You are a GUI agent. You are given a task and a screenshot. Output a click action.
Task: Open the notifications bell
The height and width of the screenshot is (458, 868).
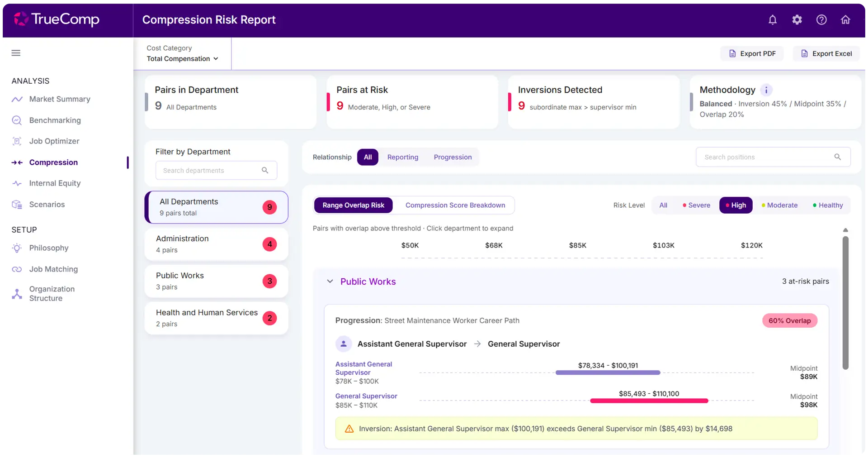(x=772, y=20)
